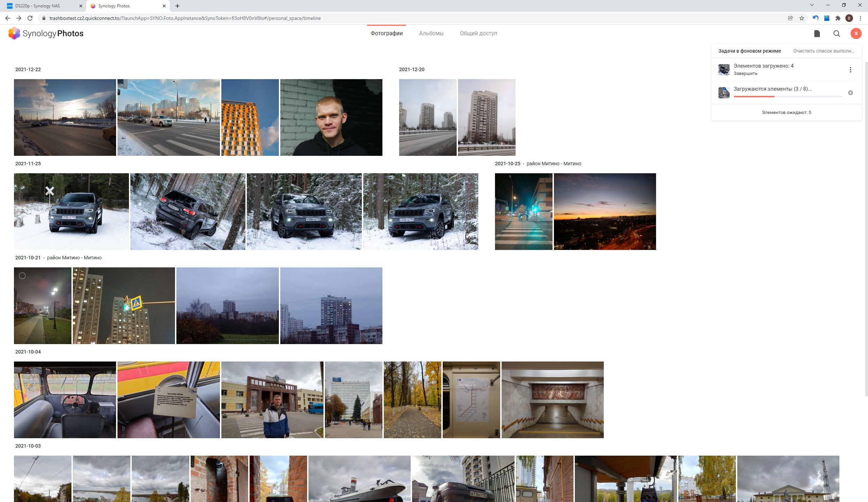Select the night park photo checkbox circle
Image resolution: width=868 pixels, height=502 pixels.
click(22, 276)
